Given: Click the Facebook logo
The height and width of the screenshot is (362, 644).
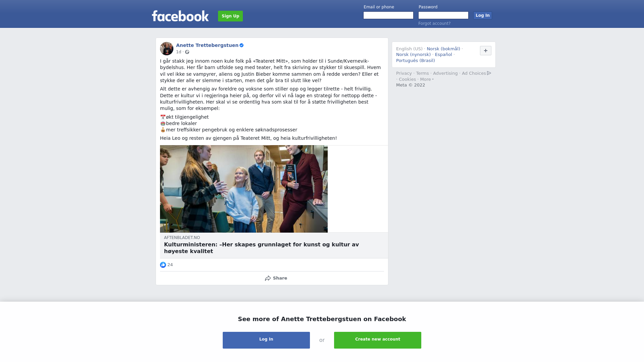Looking at the screenshot, I should (x=180, y=16).
